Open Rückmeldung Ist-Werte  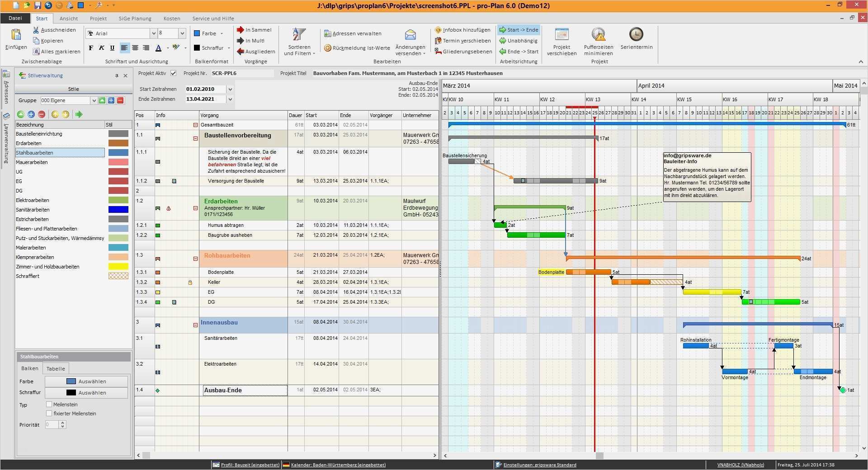pyautogui.click(x=357, y=48)
